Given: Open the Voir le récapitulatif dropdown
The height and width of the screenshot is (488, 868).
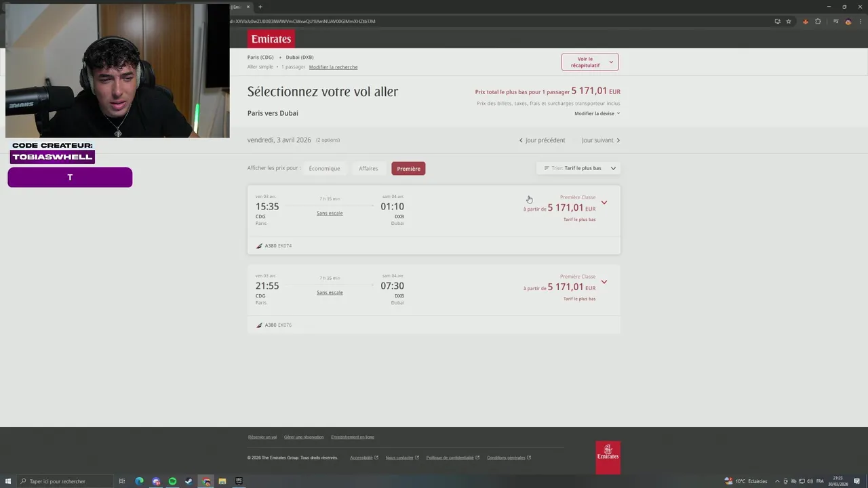Looking at the screenshot, I should click(590, 62).
